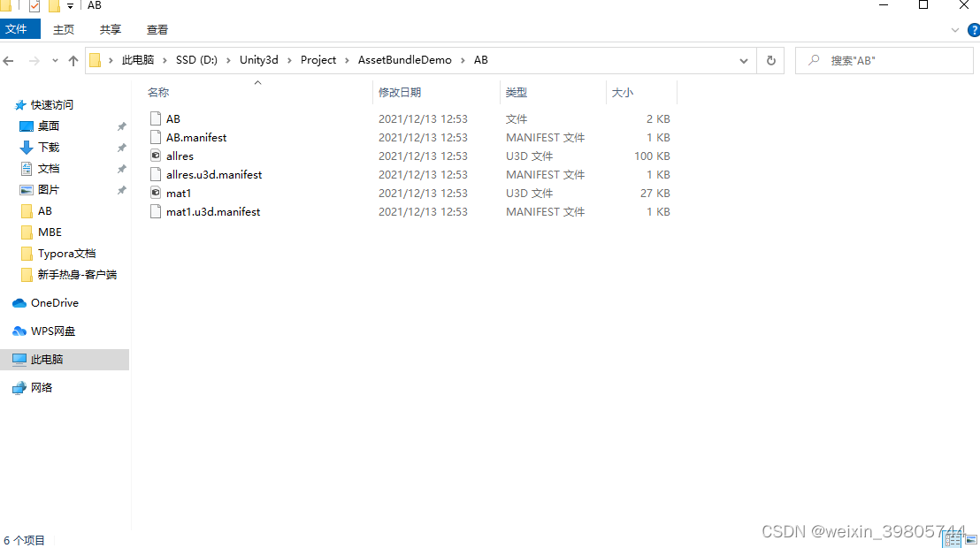
Task: Click the pin icon next to 桌面
Action: 122,126
